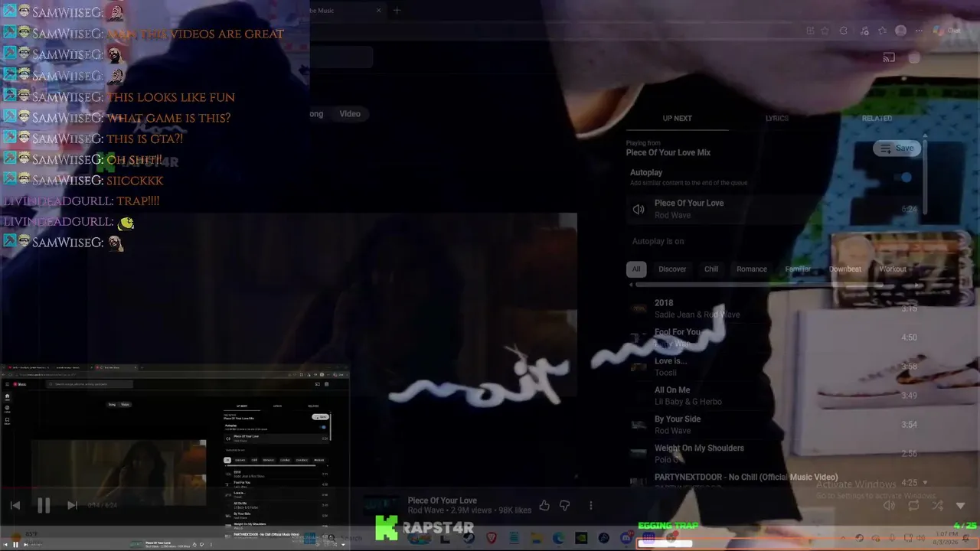
Task: Open Copilot Chat in the browser toolbar
Action: click(946, 31)
